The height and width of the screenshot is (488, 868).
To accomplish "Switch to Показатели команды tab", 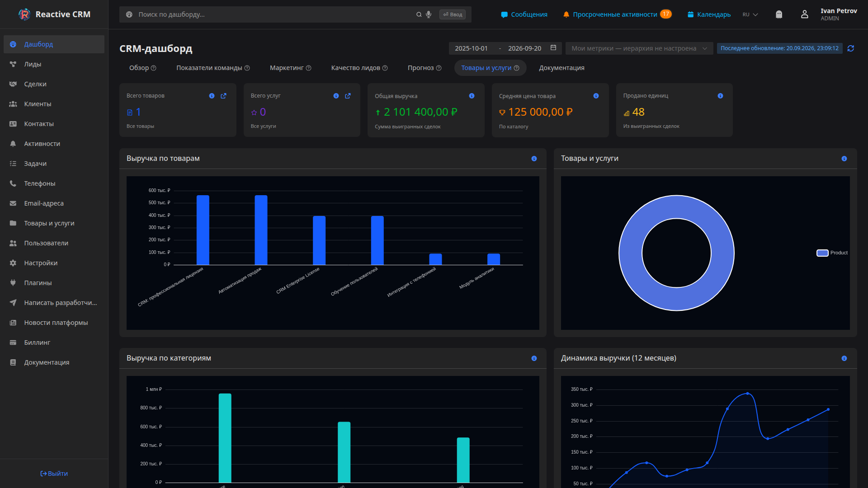I will point(213,68).
